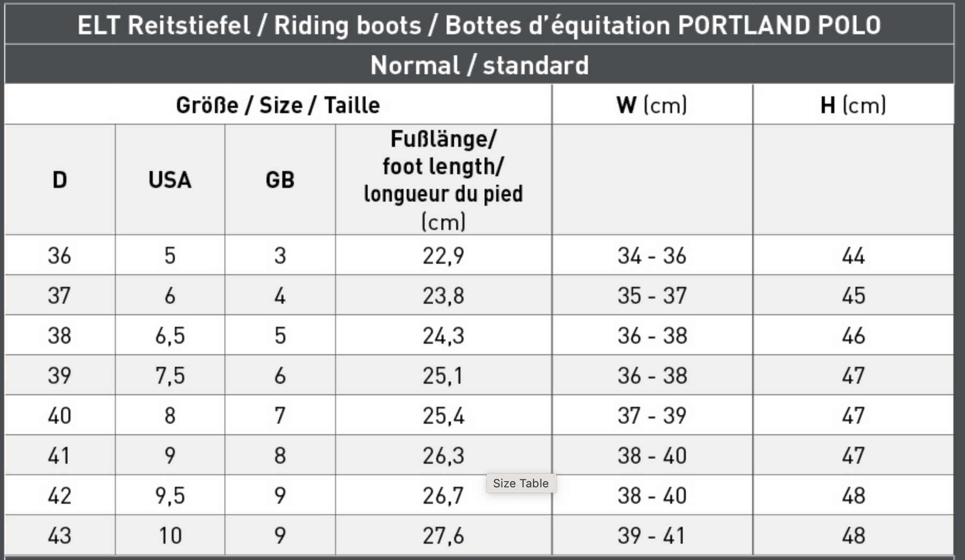Click the 'Normal / standard' heading
965x560 pixels.
click(479, 65)
